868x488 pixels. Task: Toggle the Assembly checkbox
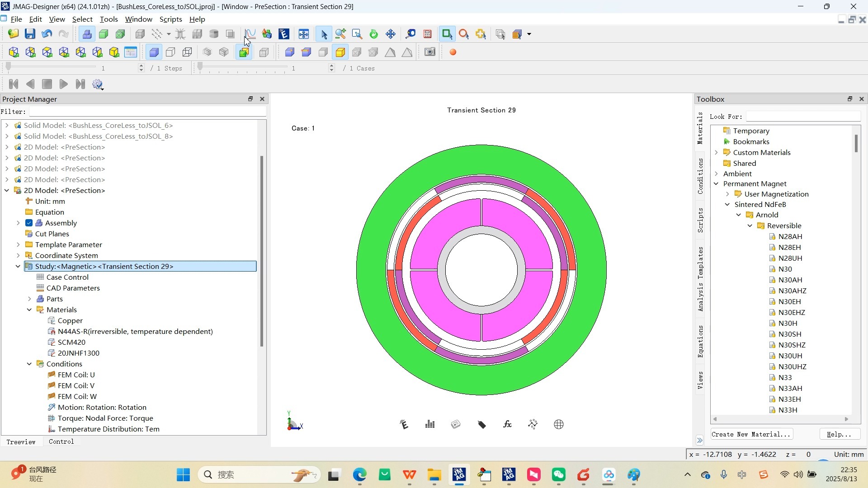click(29, 223)
